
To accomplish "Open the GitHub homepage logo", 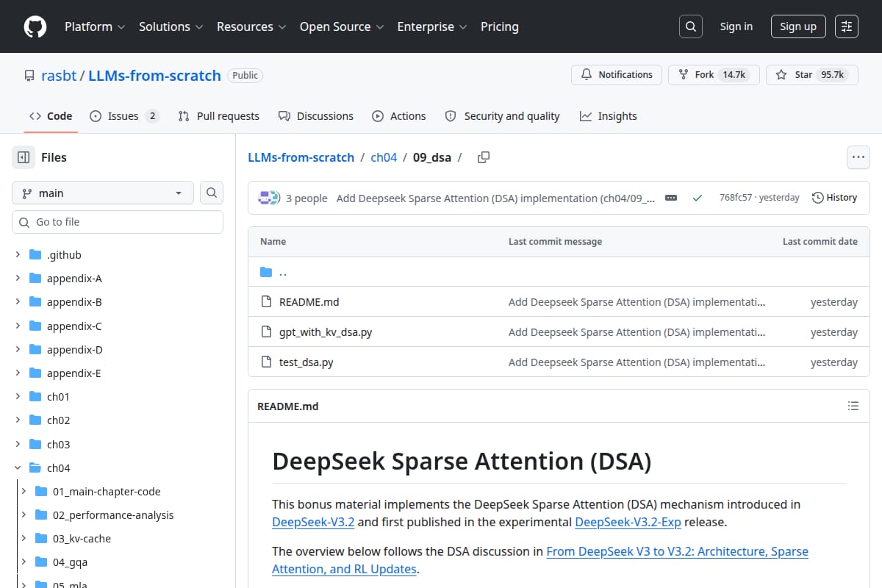I will pyautogui.click(x=35, y=26).
